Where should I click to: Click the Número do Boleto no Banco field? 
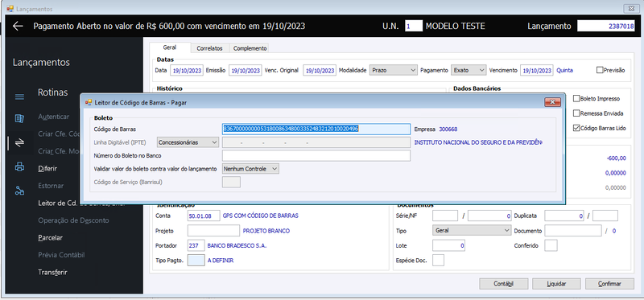(x=316, y=155)
